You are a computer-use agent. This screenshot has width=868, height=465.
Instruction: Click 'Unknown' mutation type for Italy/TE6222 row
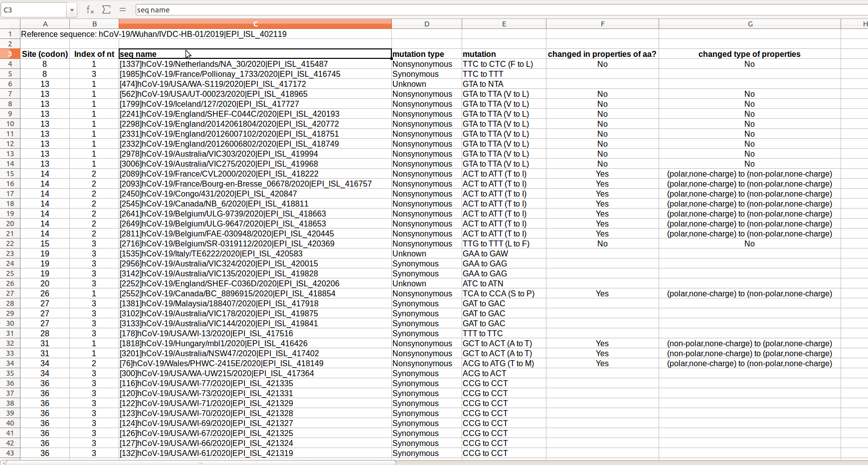coord(427,253)
